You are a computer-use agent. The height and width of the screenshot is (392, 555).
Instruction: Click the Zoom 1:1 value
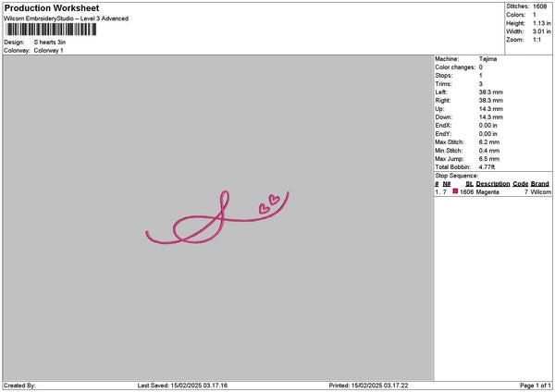coord(536,40)
